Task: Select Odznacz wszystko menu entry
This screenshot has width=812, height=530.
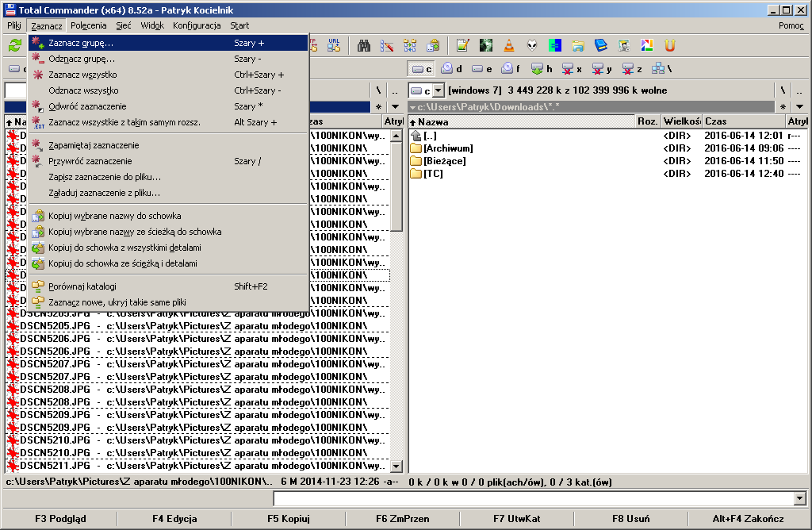Action: [x=168, y=90]
